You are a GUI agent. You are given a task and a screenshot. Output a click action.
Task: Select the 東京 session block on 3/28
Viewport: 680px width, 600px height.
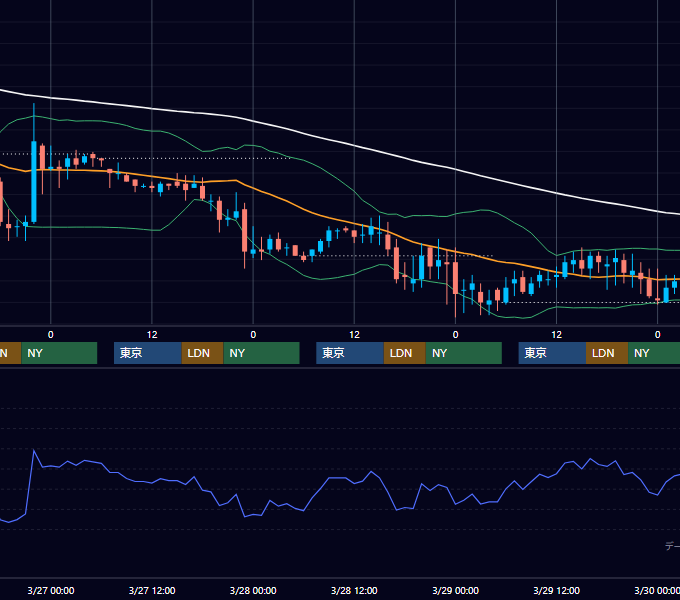point(350,353)
